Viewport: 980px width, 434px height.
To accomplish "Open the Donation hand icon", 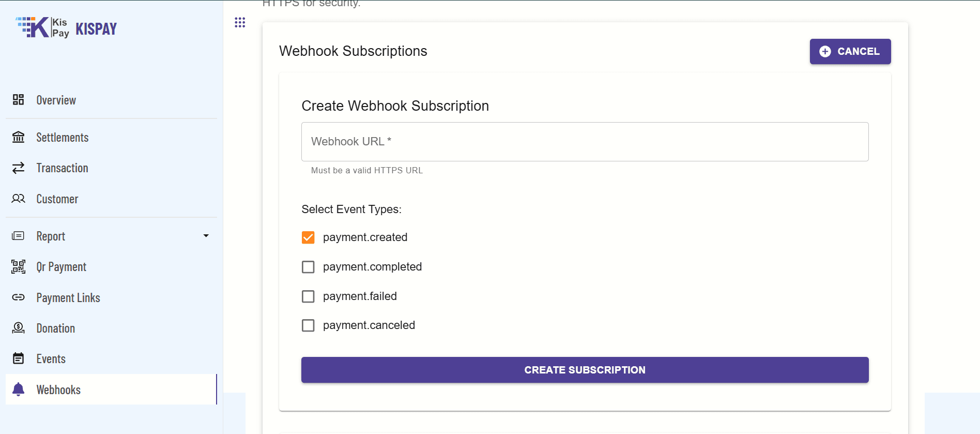I will pyautogui.click(x=18, y=327).
